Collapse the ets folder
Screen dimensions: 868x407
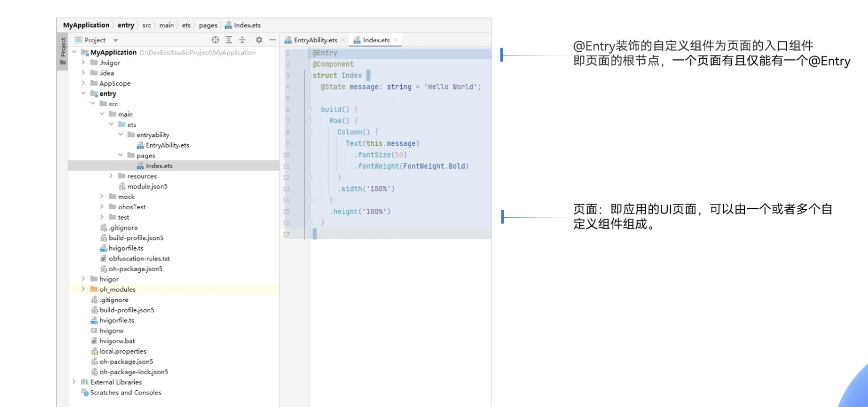tap(111, 124)
